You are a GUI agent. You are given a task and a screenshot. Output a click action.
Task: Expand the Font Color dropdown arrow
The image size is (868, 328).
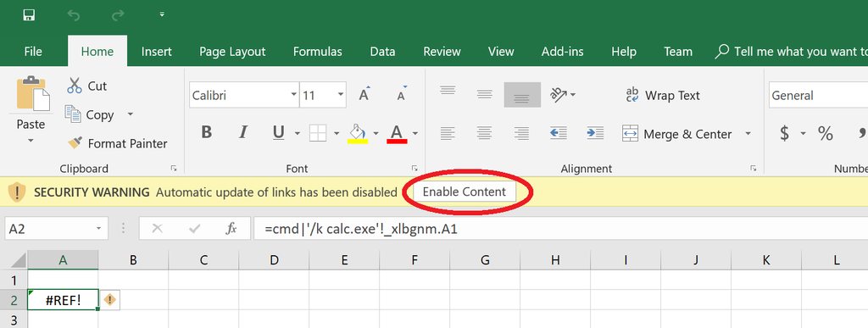point(415,133)
